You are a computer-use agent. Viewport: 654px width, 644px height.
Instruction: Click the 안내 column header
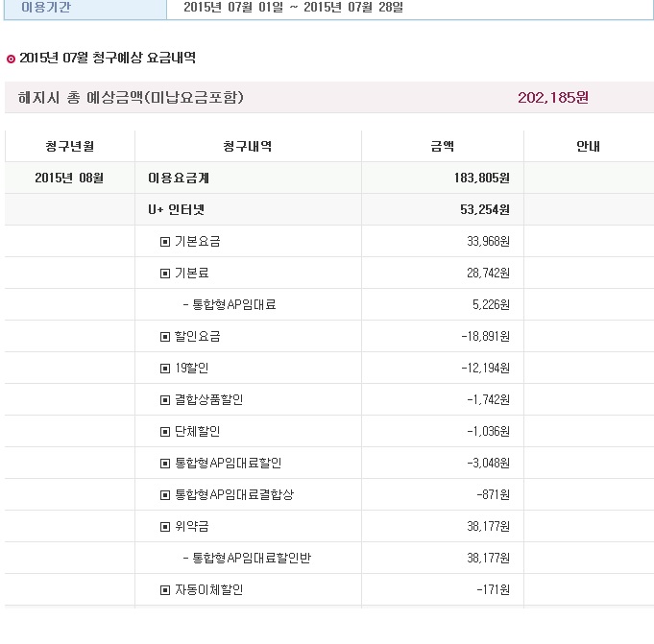coord(589,146)
